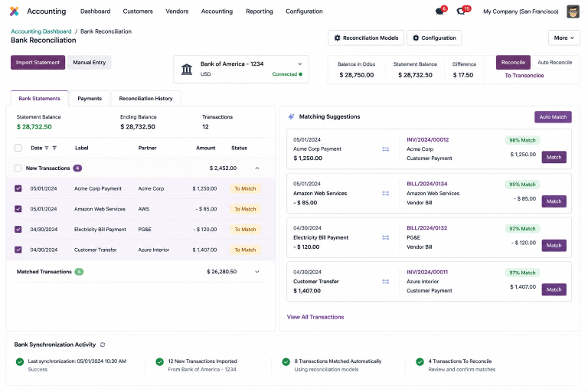Click the Accounting app logo icon
Screen dimensions: 588x392
click(14, 11)
